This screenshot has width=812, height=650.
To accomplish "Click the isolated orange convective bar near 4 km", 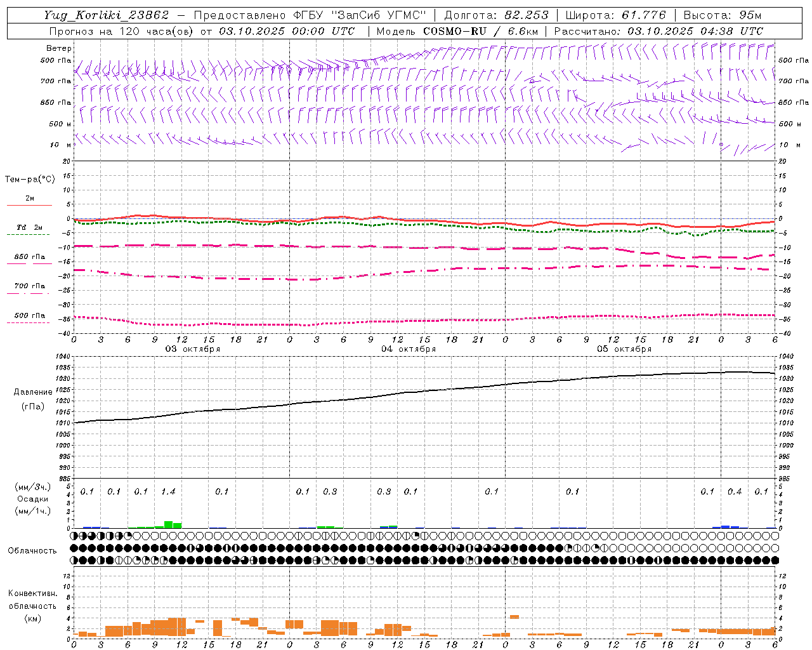I will click(514, 616).
